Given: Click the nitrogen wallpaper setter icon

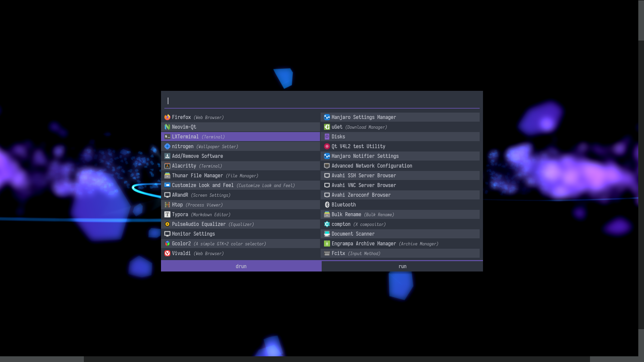Looking at the screenshot, I should coord(167,146).
